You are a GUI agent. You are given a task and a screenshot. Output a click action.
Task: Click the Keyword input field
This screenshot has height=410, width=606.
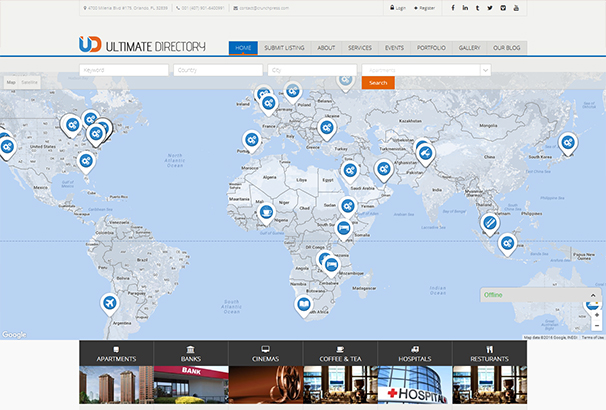pyautogui.click(x=124, y=70)
